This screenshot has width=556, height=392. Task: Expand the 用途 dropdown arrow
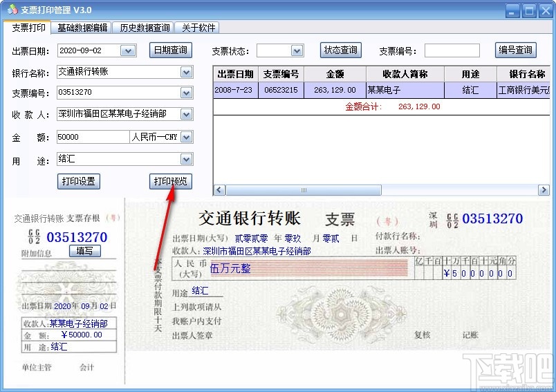[187, 159]
